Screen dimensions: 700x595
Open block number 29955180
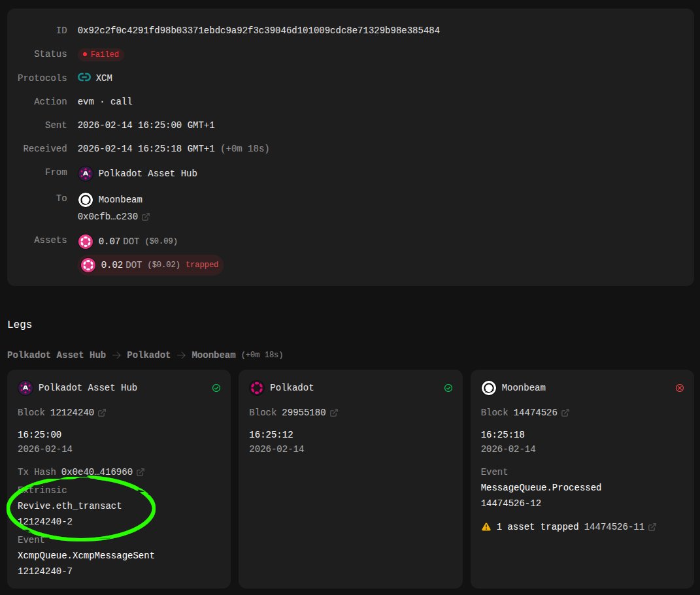coord(303,412)
